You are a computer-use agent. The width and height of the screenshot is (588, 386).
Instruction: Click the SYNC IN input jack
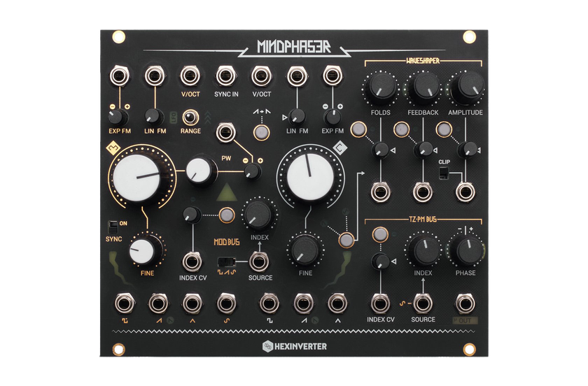[x=225, y=75]
